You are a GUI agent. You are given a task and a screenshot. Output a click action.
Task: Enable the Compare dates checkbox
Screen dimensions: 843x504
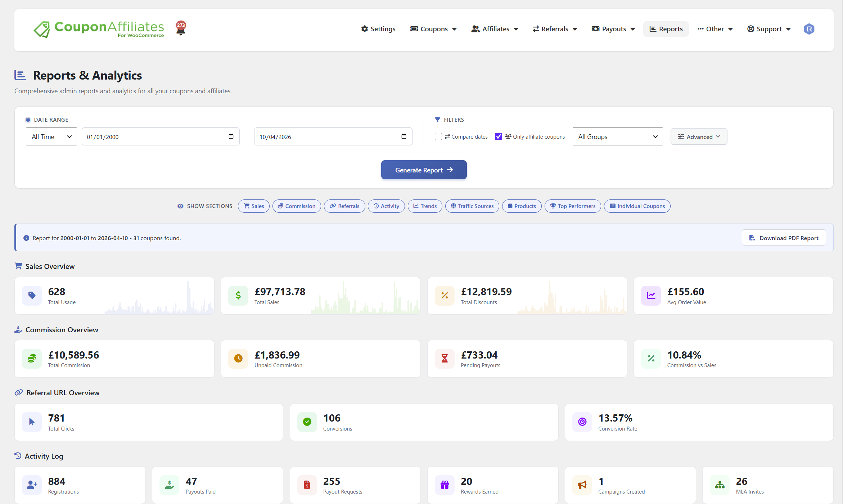pos(438,136)
